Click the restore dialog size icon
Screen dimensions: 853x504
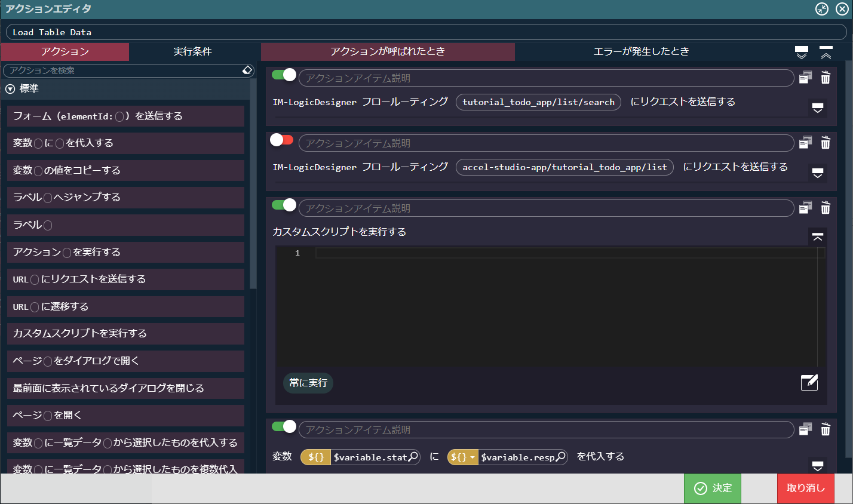[822, 9]
